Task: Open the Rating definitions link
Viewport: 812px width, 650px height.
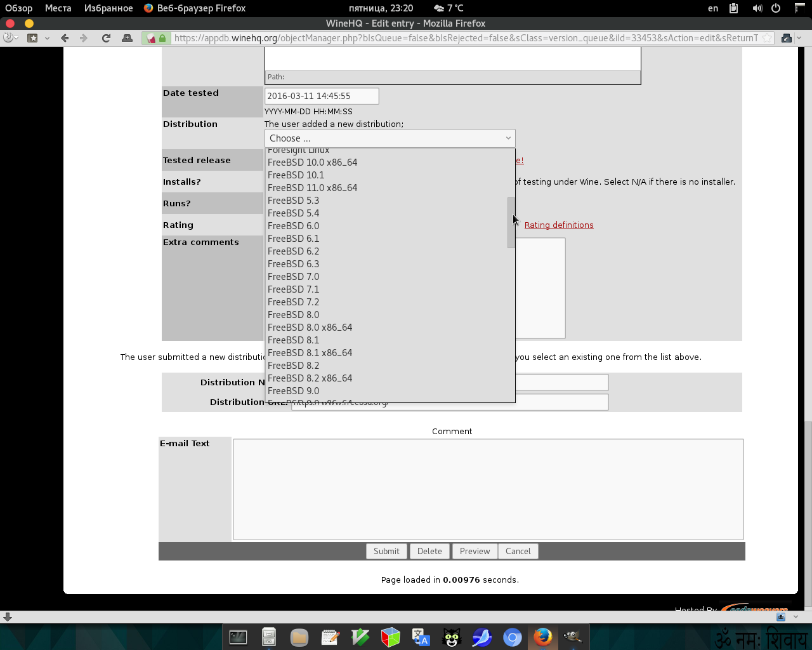Action: (559, 225)
